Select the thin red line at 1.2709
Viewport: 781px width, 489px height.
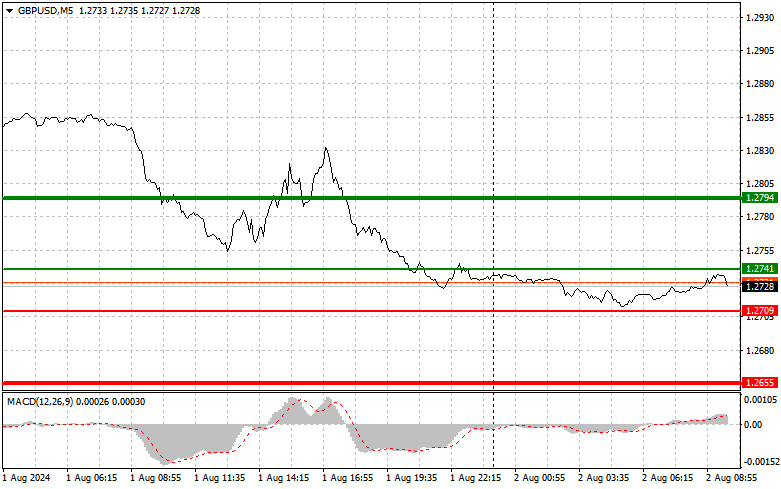coord(372,311)
